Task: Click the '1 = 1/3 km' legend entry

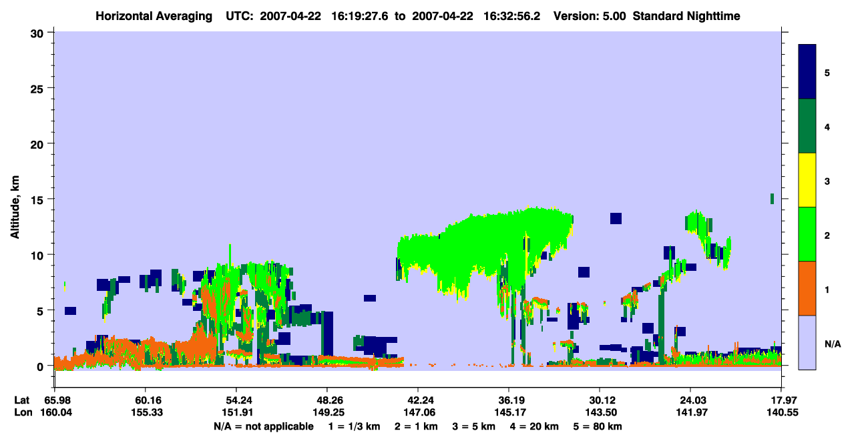Action: click(355, 426)
